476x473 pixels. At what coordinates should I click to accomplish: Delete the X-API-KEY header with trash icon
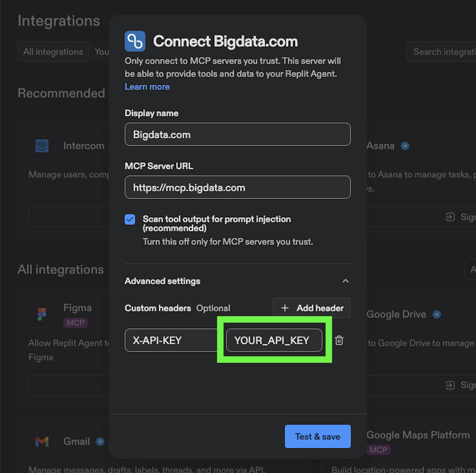point(339,340)
